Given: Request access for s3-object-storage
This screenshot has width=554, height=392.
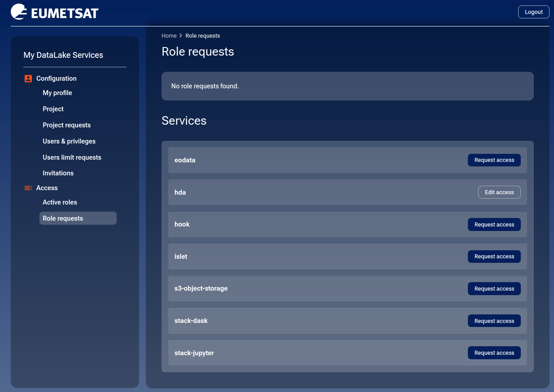Looking at the screenshot, I should pyautogui.click(x=494, y=289).
